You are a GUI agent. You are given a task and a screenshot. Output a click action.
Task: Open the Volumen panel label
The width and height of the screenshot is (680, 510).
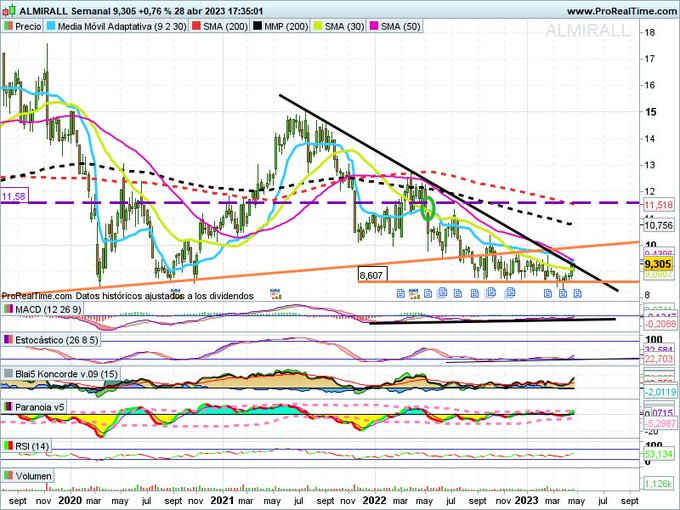[x=34, y=476]
